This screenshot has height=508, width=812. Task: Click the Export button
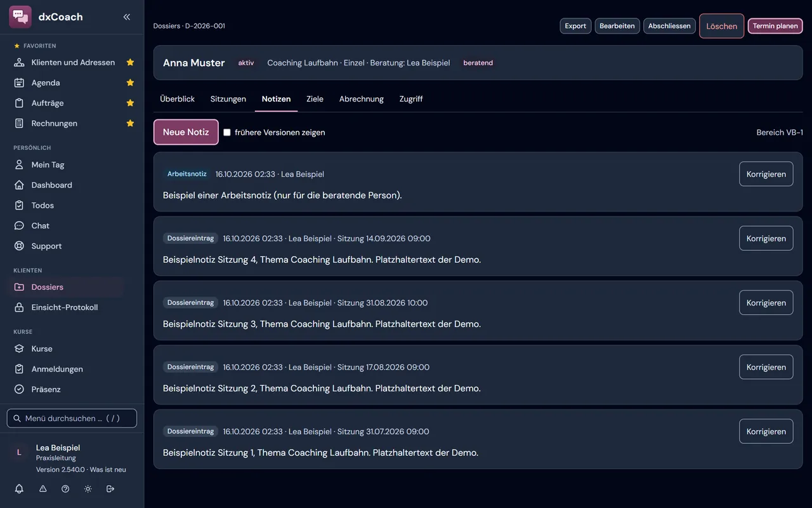click(575, 26)
